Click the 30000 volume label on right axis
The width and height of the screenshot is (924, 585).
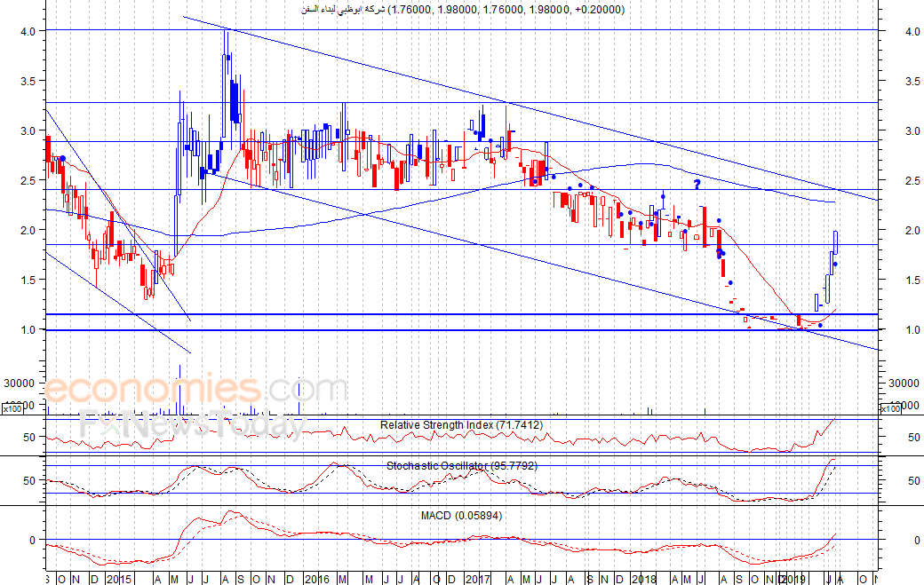[x=904, y=383]
